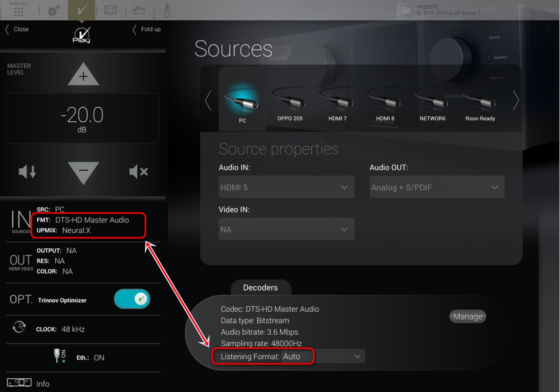Click the 'Codec: DTS-HD Master Audio' line
Screen dimensions: 560x392
(x=270, y=309)
